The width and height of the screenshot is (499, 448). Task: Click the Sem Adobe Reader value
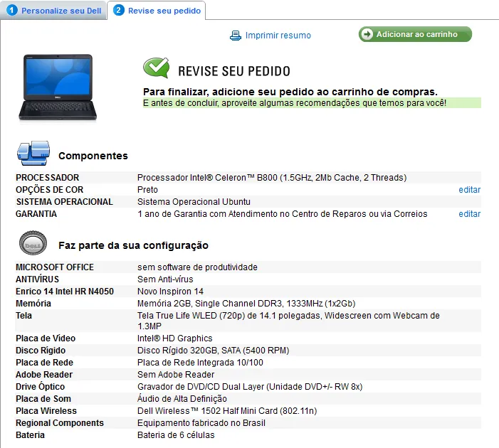[x=176, y=375]
